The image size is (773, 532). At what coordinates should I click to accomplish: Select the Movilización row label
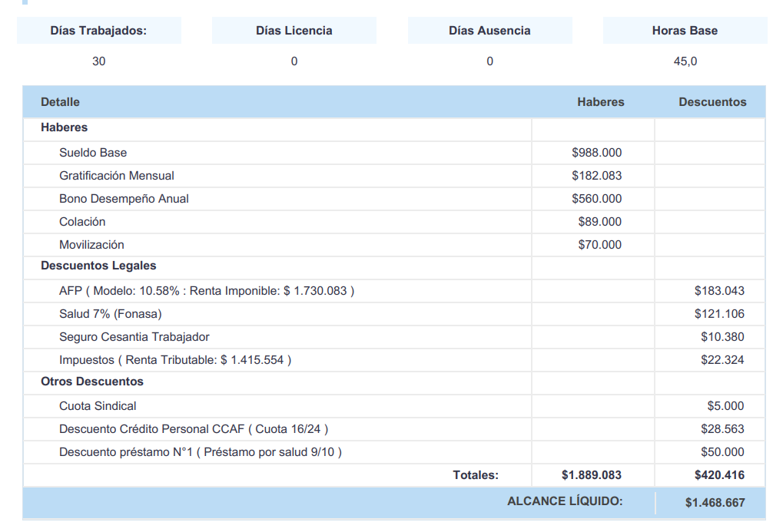tap(91, 245)
